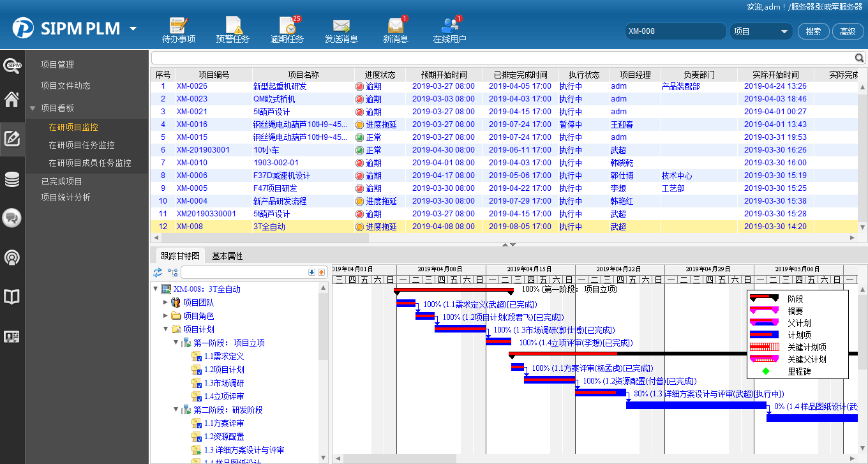Click the 搜索 search button

813,31
